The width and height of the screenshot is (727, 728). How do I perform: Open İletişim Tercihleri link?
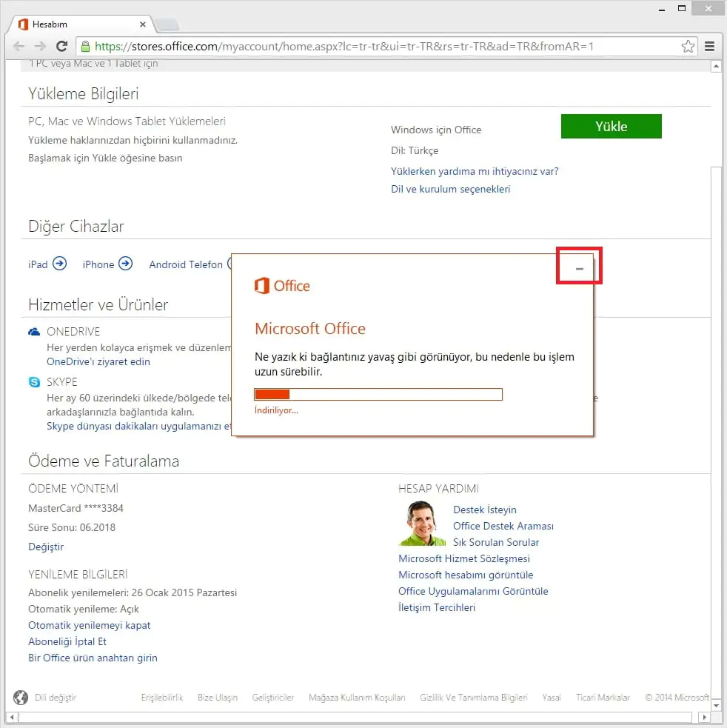coord(437,607)
